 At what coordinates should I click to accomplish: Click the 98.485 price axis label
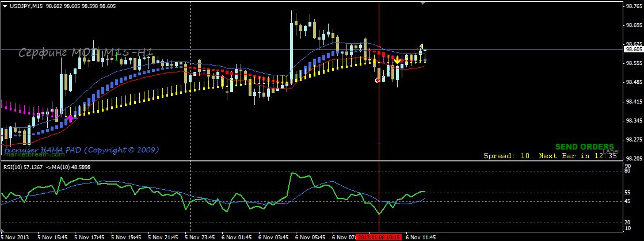click(x=633, y=82)
